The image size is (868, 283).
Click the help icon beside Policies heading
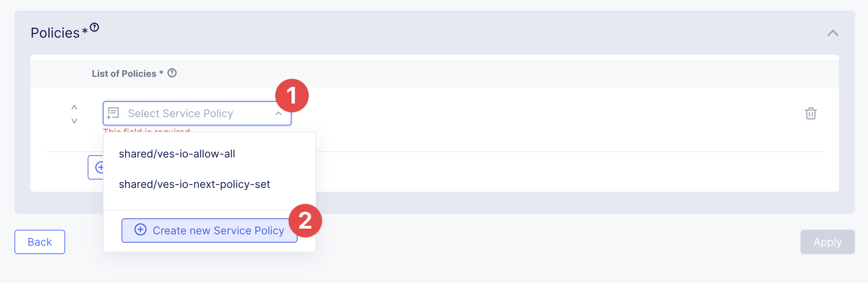point(94,27)
